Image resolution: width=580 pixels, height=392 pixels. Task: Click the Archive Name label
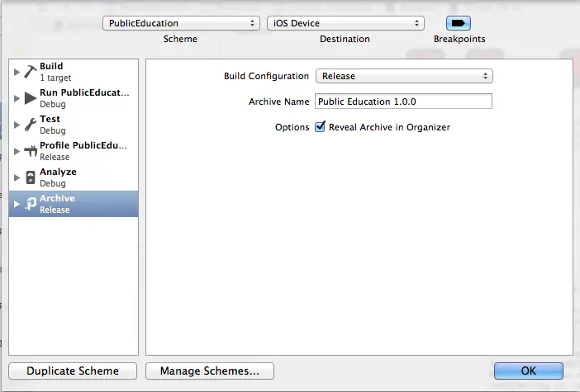coord(279,102)
